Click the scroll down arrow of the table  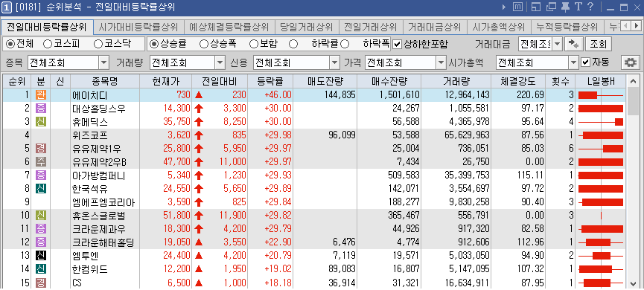(x=633, y=283)
